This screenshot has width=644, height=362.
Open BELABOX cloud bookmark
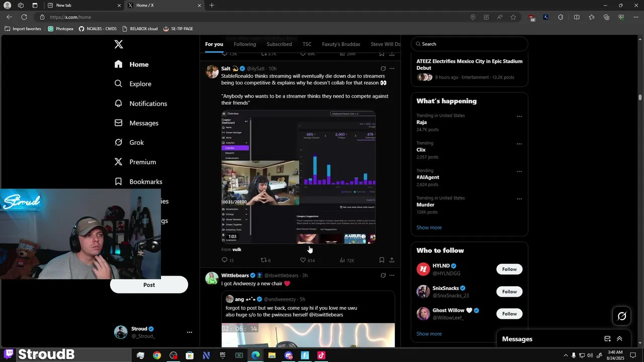pyautogui.click(x=139, y=29)
